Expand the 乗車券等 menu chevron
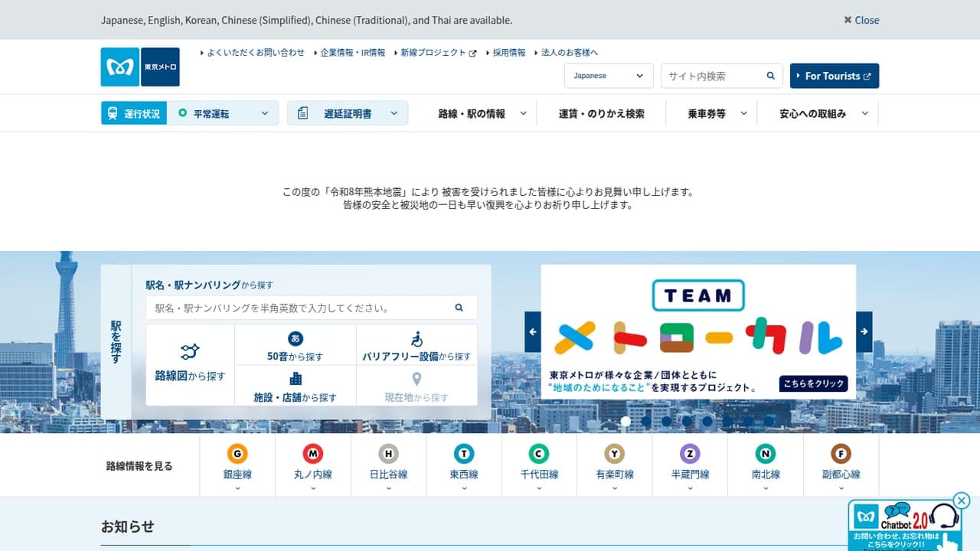The width and height of the screenshot is (980, 551). [x=743, y=113]
